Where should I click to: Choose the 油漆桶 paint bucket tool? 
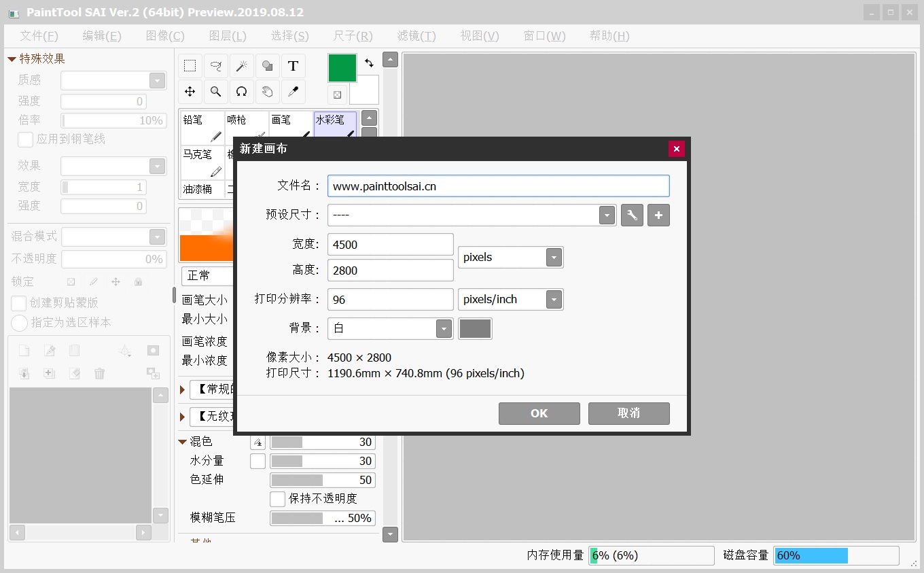coord(202,189)
